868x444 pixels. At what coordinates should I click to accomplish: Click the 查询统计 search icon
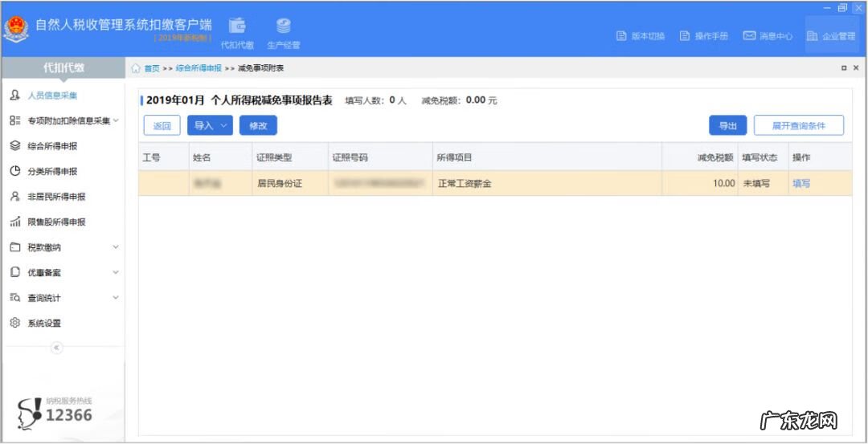15,298
